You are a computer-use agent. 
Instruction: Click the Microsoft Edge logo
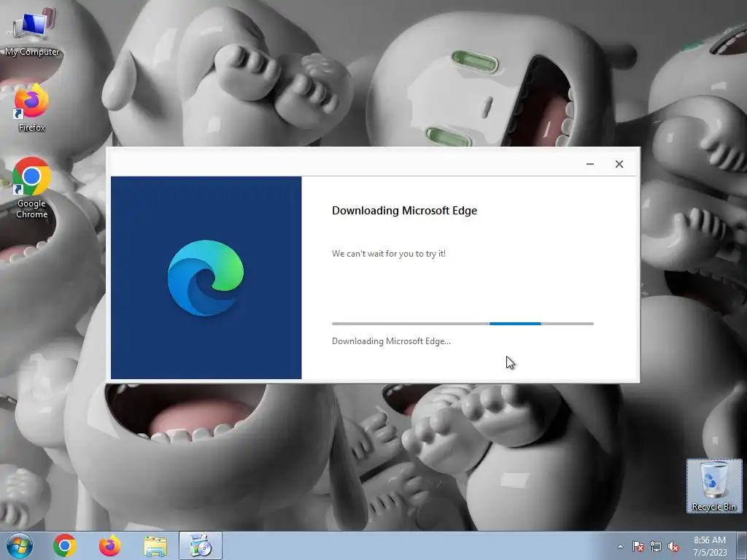pos(206,278)
